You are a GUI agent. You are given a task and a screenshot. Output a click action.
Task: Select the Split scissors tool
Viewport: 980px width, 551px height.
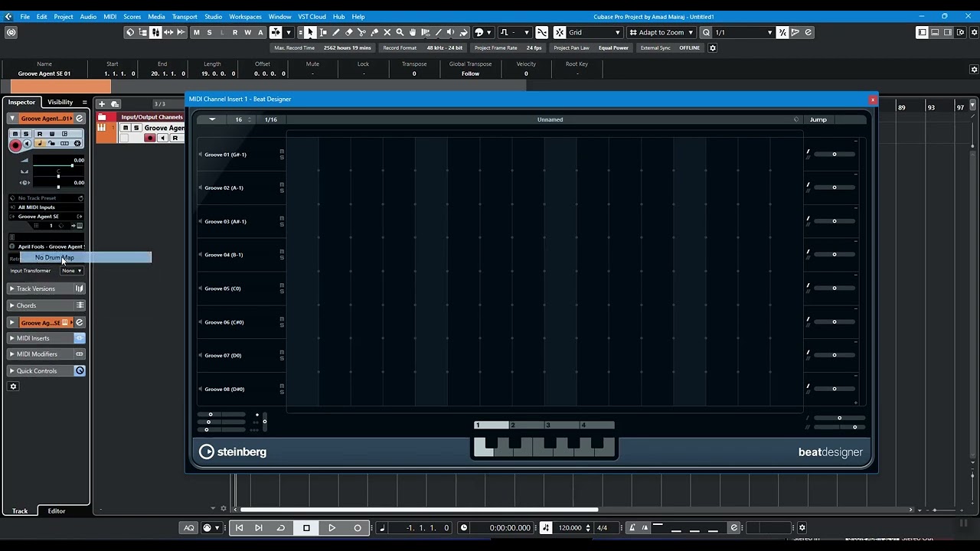point(361,32)
